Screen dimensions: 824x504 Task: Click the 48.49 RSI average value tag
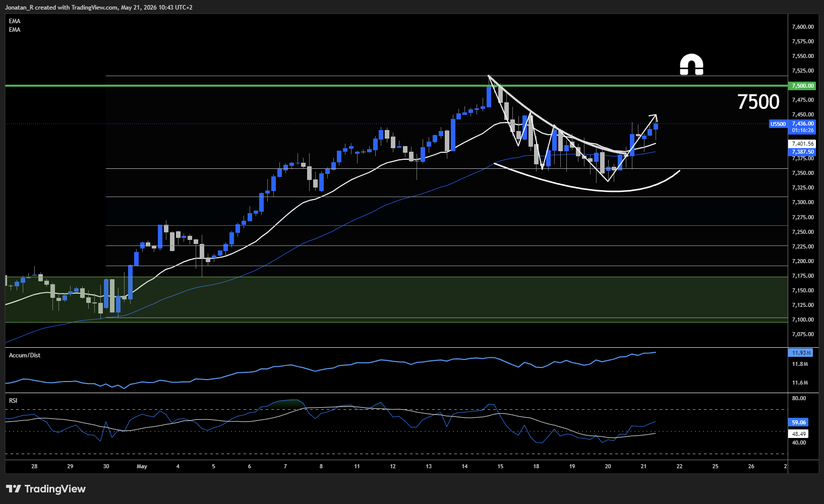[799, 433]
